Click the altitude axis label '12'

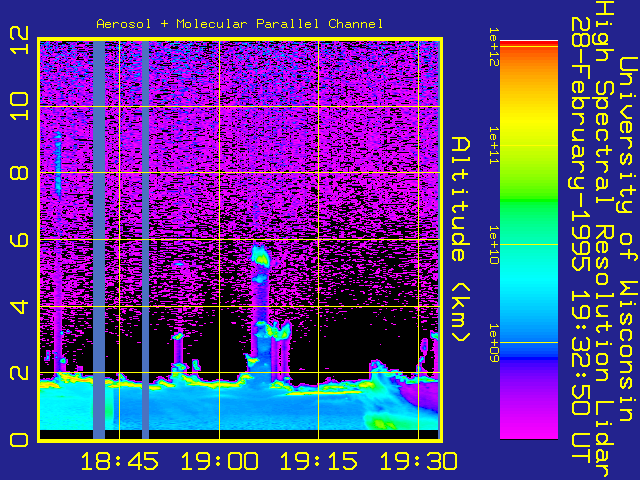[19, 40]
